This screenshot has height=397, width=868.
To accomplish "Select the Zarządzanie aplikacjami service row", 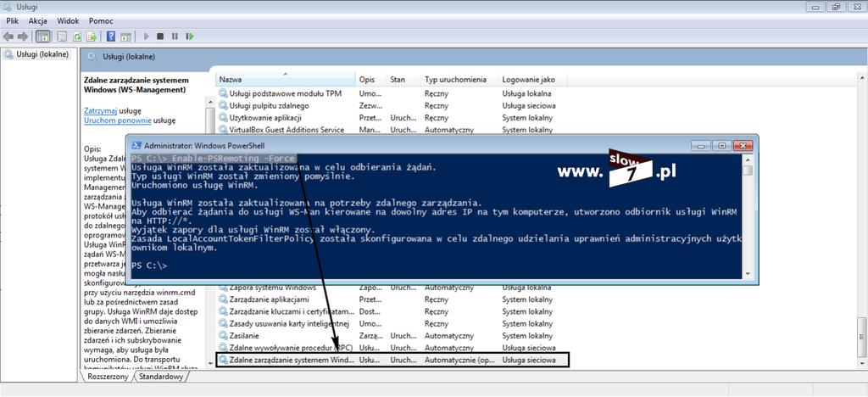I will (392, 299).
